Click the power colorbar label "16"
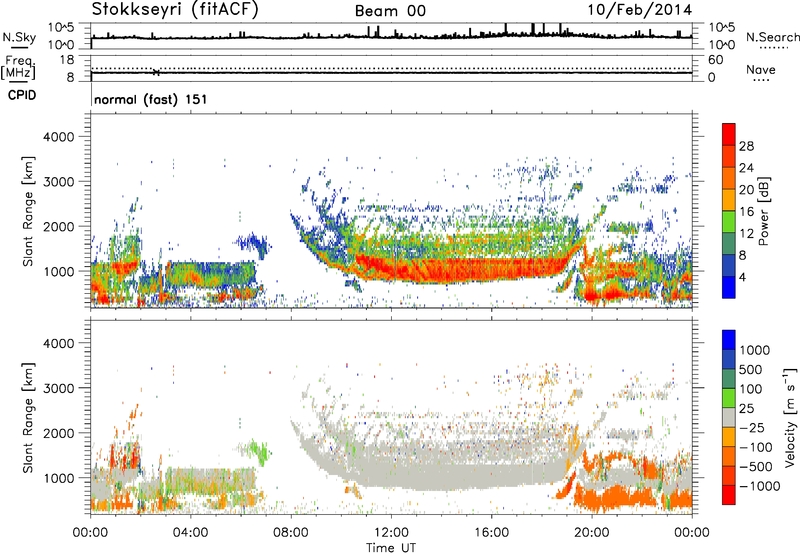The image size is (800, 554). (746, 212)
